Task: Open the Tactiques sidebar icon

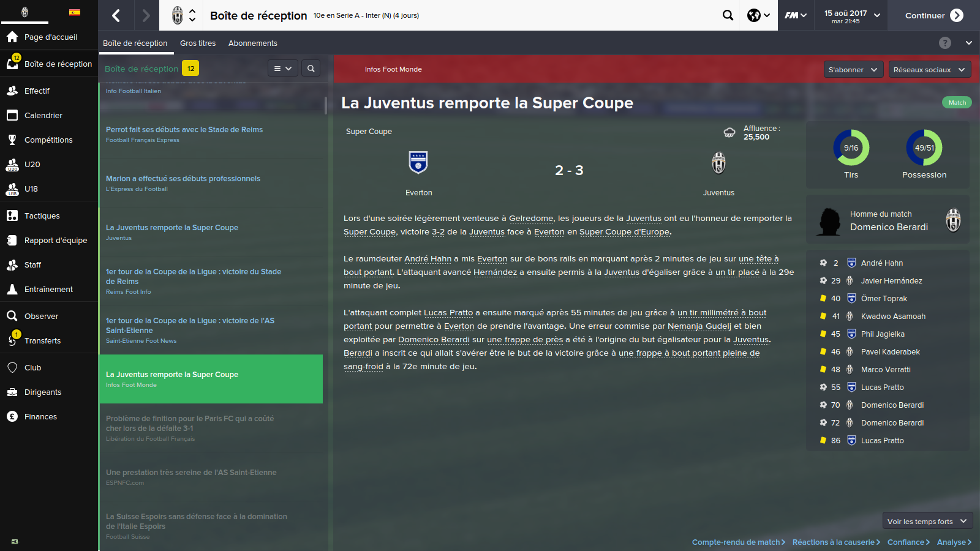Action: tap(12, 216)
